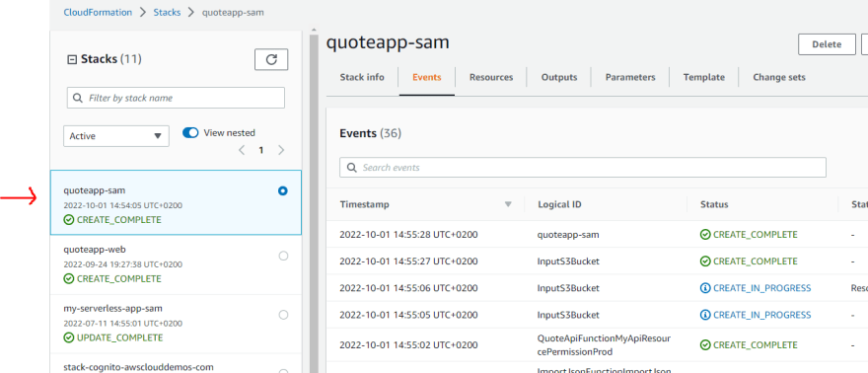Sort events by Timestamp arrow
The height and width of the screenshot is (373, 868).
508,205
